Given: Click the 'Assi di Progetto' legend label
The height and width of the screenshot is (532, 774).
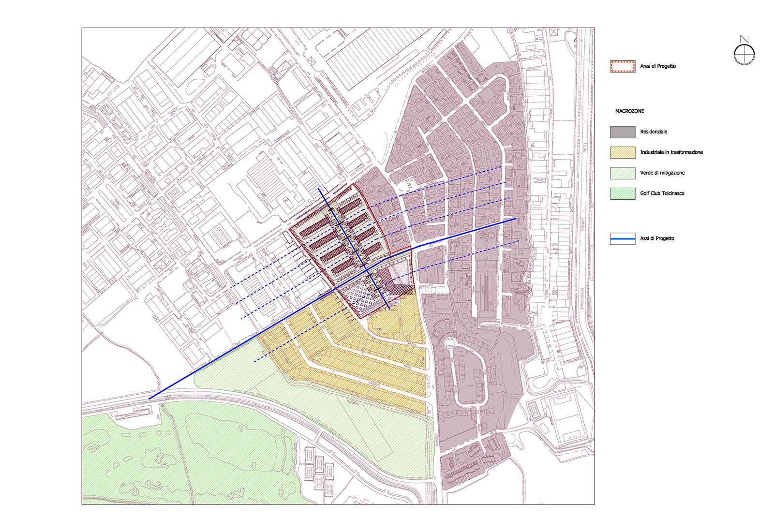Looking at the screenshot, I should (x=657, y=238).
